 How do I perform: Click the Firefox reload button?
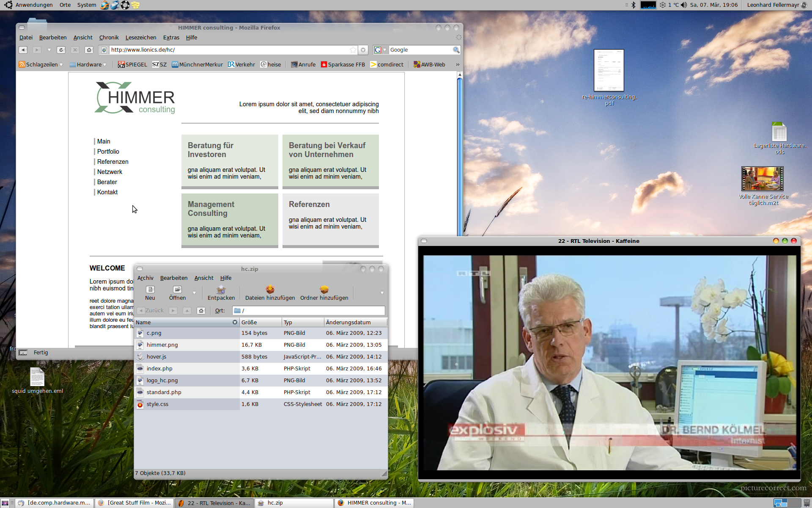click(61, 50)
